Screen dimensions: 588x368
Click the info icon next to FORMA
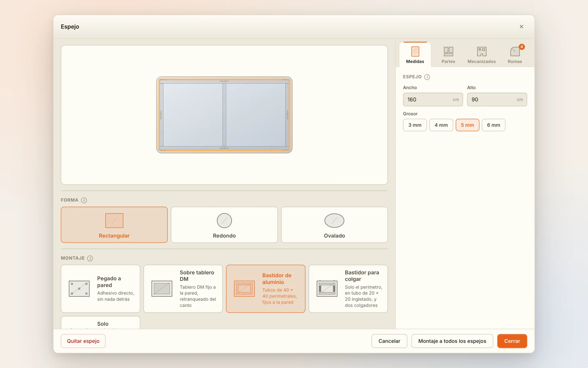coord(84,200)
